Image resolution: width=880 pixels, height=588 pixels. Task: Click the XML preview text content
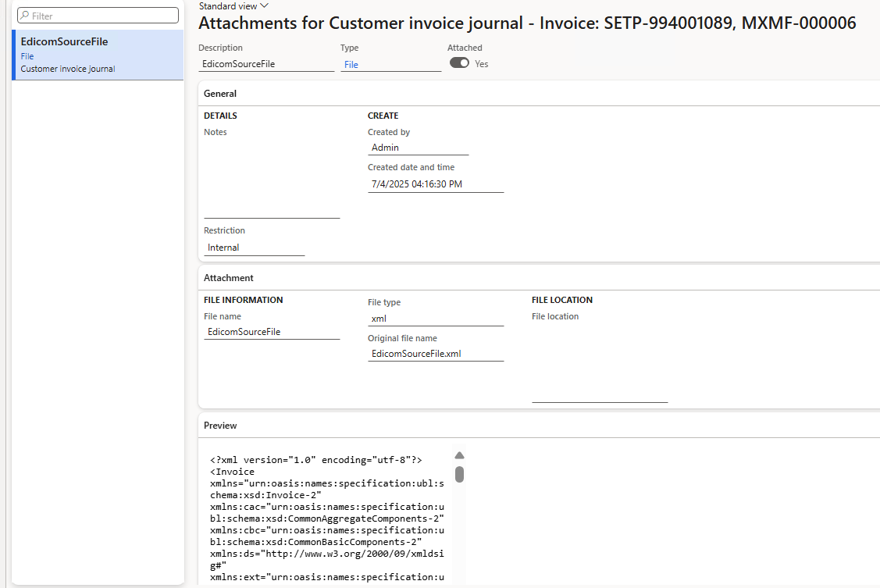pos(327,518)
